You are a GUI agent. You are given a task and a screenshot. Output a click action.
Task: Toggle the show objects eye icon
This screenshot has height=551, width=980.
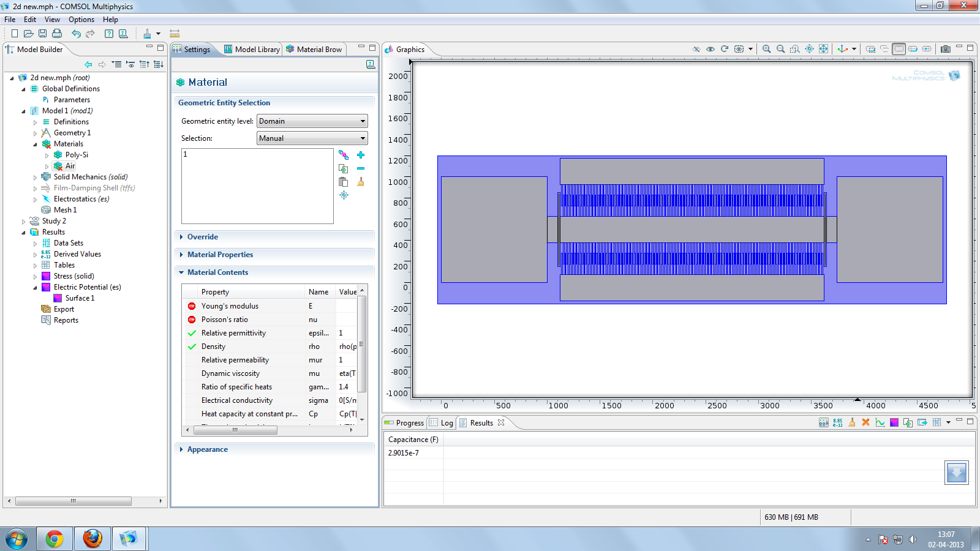click(x=710, y=49)
